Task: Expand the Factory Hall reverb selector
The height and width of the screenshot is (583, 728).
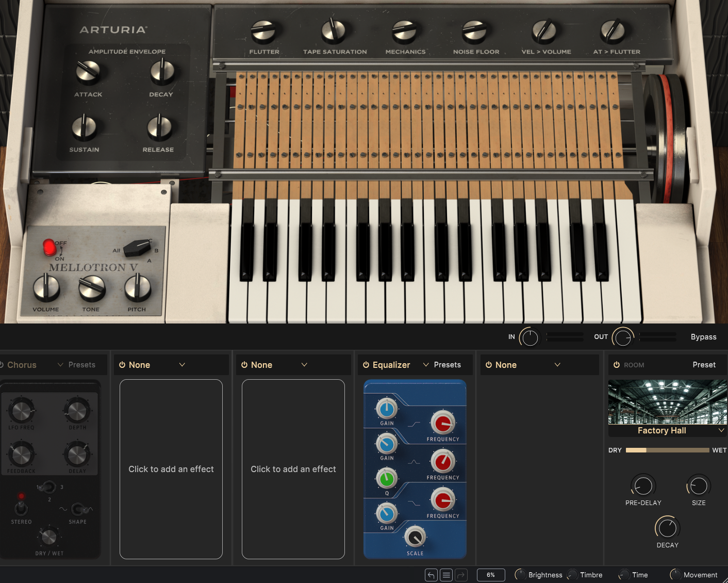Action: click(721, 430)
